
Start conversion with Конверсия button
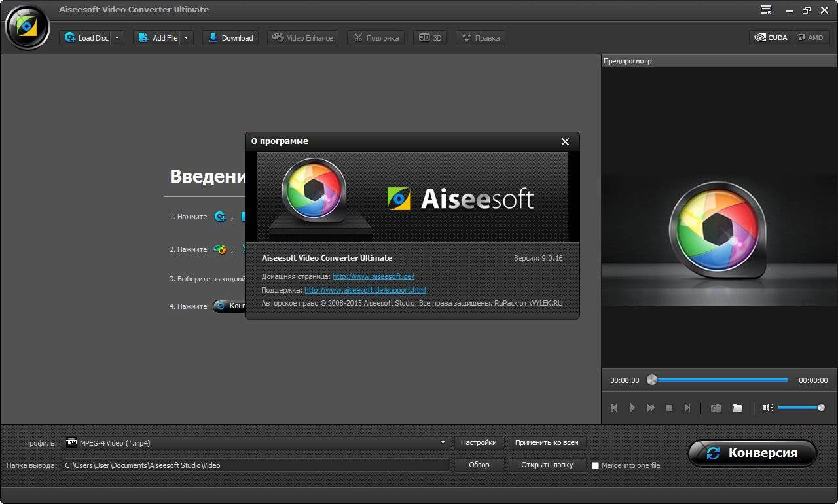(x=752, y=453)
